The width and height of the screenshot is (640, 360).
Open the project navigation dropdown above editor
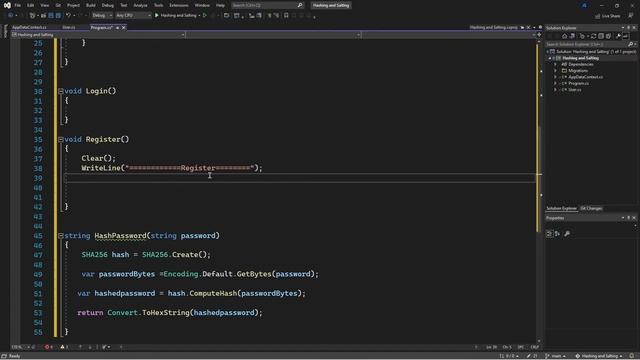click(98, 35)
